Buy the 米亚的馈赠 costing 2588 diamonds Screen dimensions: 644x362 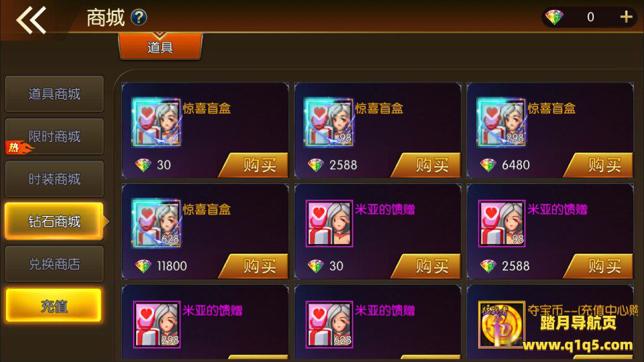pyautogui.click(x=598, y=266)
